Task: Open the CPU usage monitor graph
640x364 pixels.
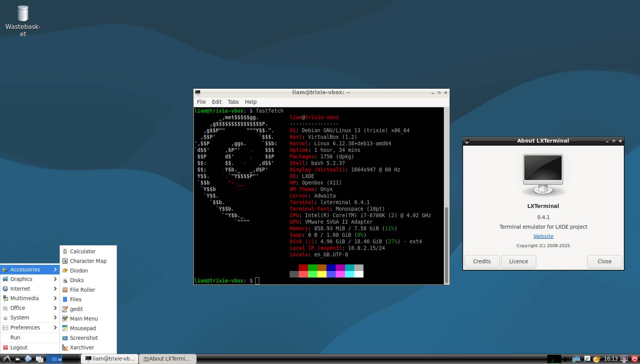Action: click(x=554, y=359)
